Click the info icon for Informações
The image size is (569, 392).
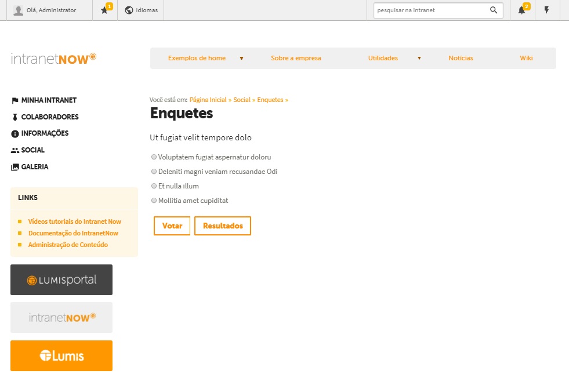pos(15,134)
